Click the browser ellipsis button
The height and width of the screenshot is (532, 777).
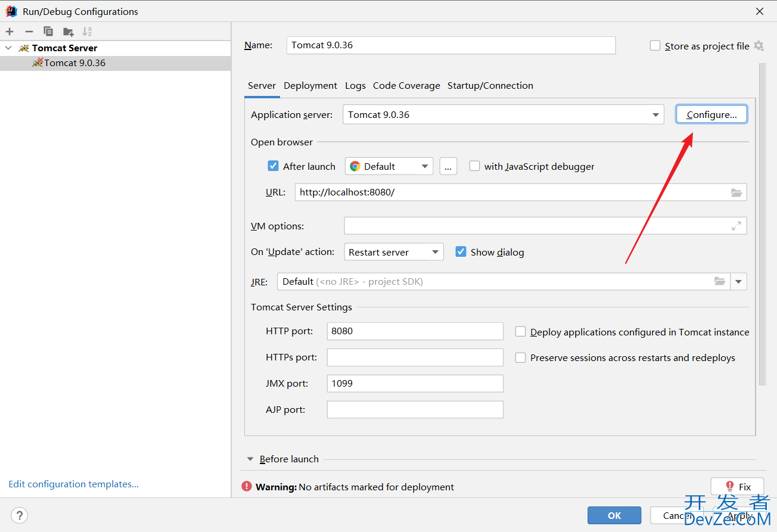448,166
